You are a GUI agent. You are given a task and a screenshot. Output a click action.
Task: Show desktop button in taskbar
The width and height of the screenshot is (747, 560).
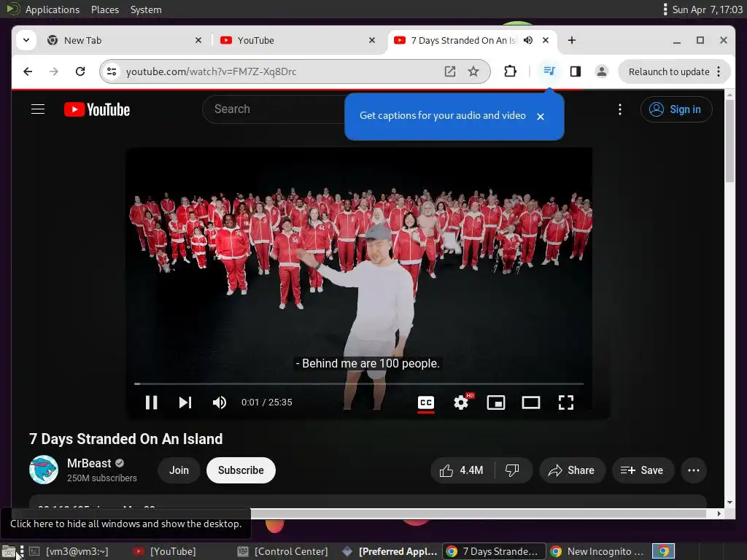tap(9, 552)
